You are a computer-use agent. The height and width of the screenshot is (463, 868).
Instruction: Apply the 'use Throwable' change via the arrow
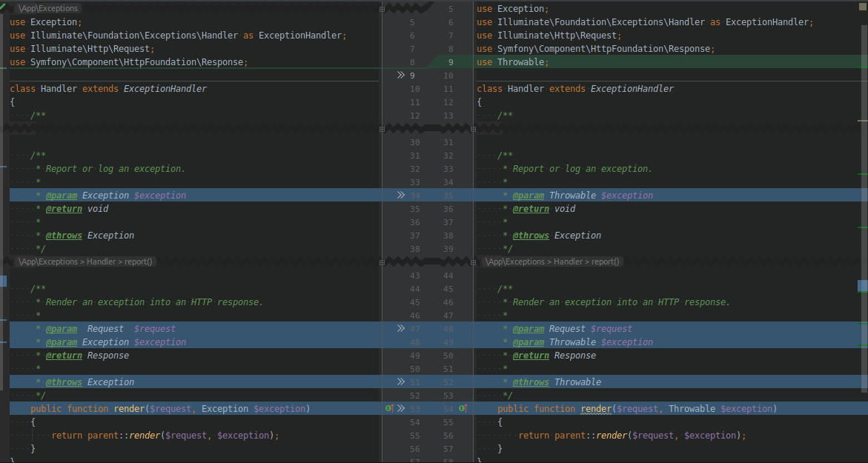(401, 76)
